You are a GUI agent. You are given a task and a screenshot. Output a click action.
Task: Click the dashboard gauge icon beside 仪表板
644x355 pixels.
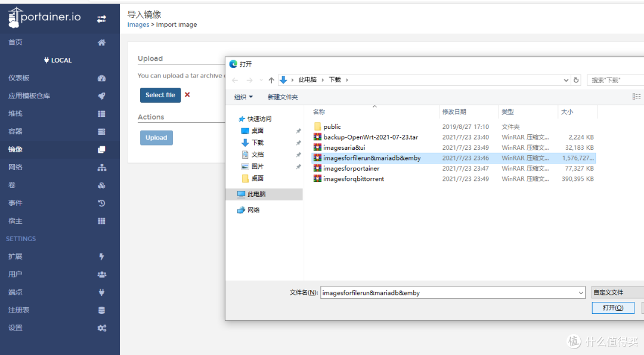pos(101,78)
